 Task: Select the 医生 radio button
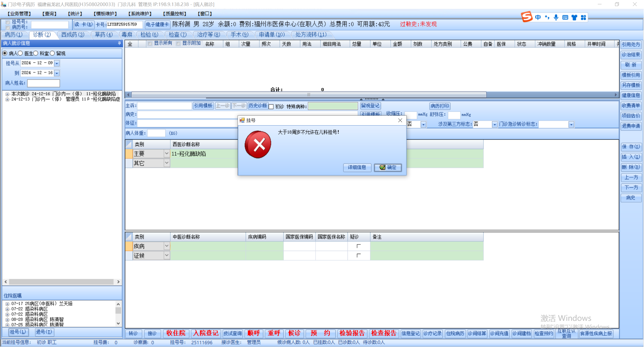click(x=21, y=53)
